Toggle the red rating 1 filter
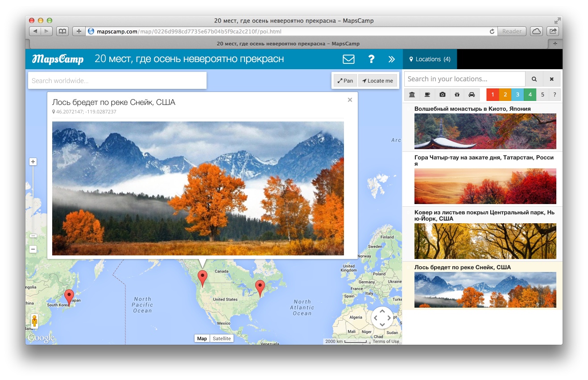Viewport: 588px width, 380px height. click(493, 95)
